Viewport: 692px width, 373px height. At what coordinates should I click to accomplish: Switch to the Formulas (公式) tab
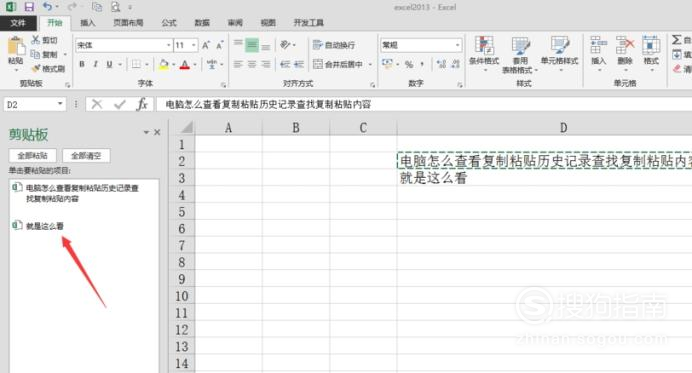tap(169, 23)
